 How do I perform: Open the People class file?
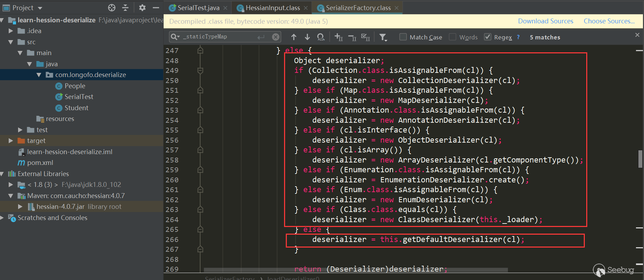click(x=75, y=86)
